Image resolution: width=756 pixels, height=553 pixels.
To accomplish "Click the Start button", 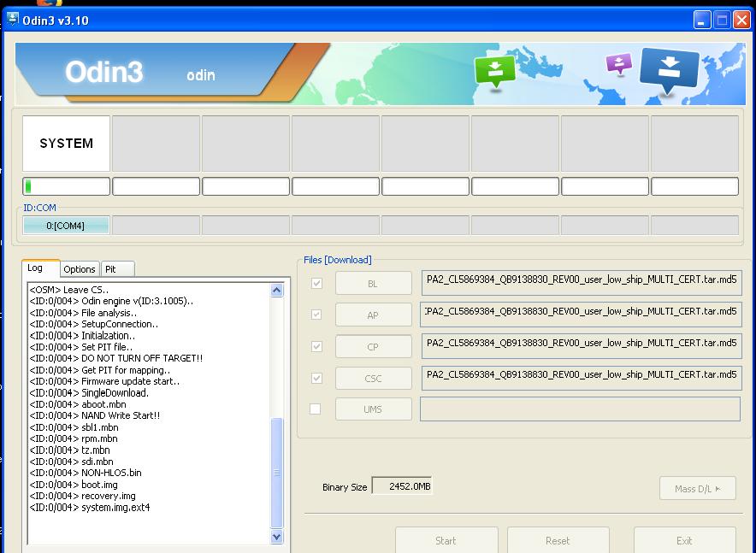I will coord(446,540).
